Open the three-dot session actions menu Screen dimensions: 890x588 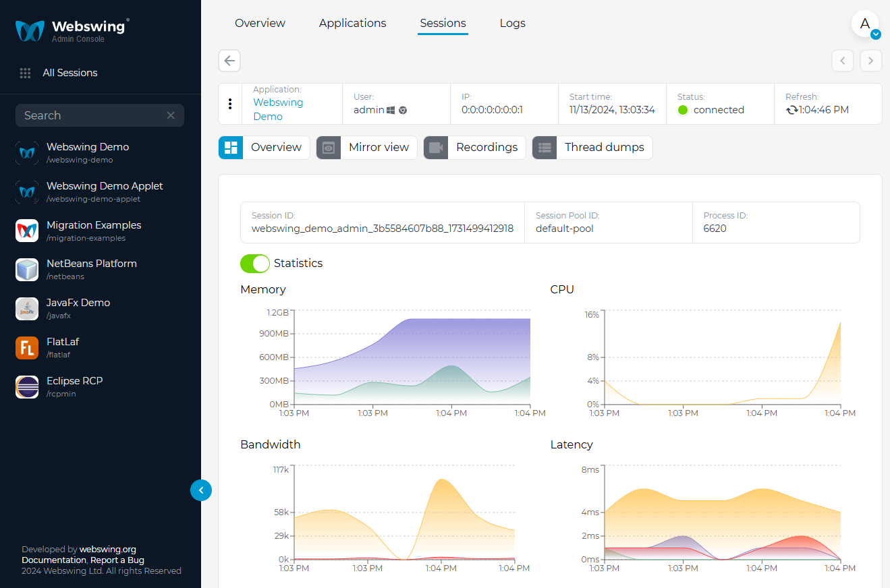[x=230, y=104]
